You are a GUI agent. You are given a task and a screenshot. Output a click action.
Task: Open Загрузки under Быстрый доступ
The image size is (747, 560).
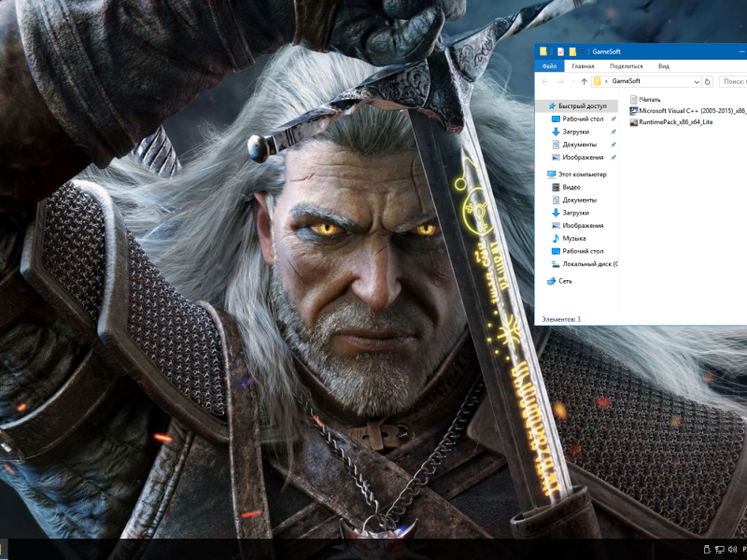coord(571,132)
